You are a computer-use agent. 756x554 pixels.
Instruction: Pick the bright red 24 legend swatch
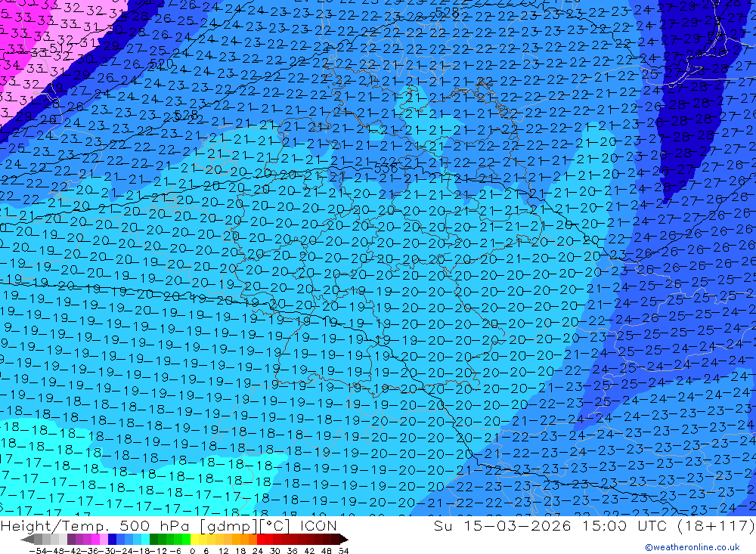[x=261, y=539]
